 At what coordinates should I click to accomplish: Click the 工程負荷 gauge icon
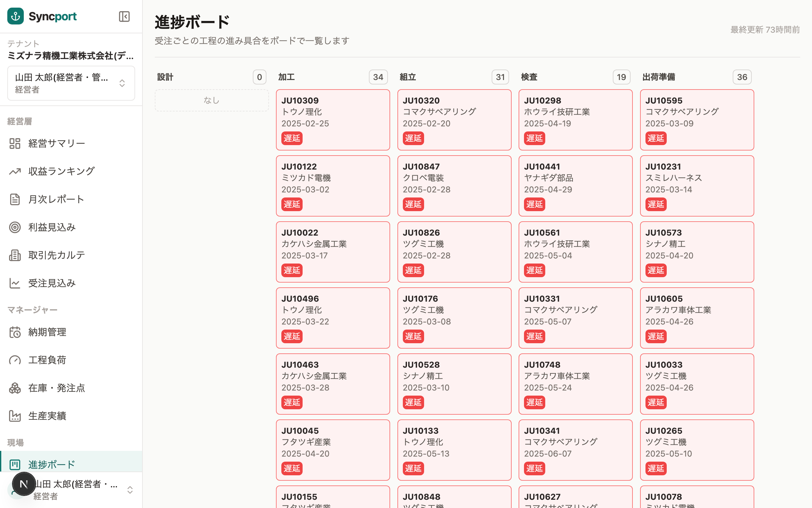pos(15,360)
